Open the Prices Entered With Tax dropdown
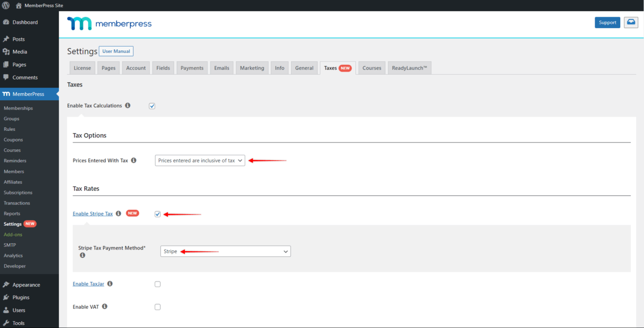Viewport: 644px width, 328px height. [200, 161]
